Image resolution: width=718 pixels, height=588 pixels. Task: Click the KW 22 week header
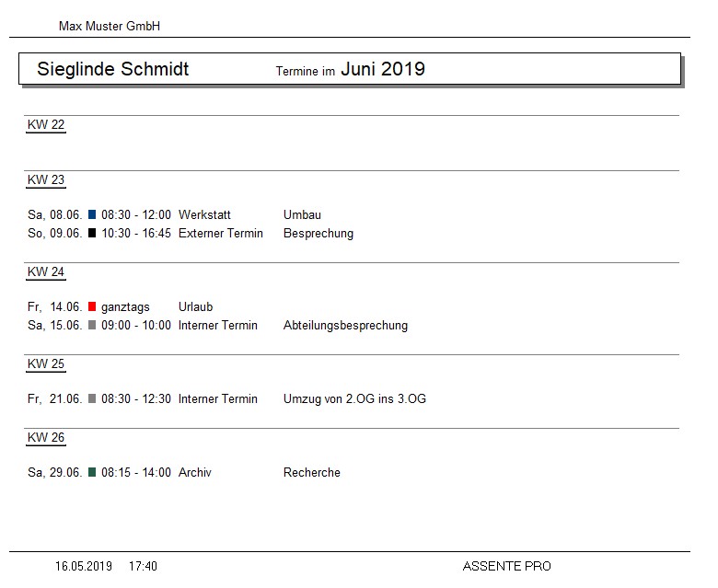coord(46,125)
